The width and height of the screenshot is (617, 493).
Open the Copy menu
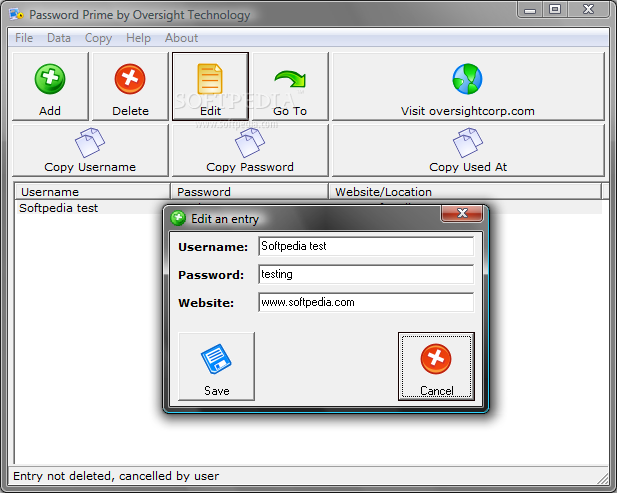pyautogui.click(x=98, y=38)
